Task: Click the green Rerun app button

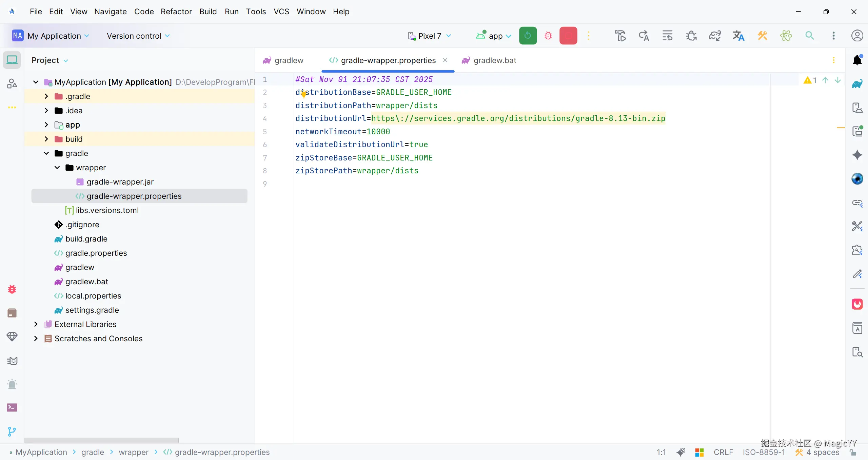Action: click(x=528, y=36)
